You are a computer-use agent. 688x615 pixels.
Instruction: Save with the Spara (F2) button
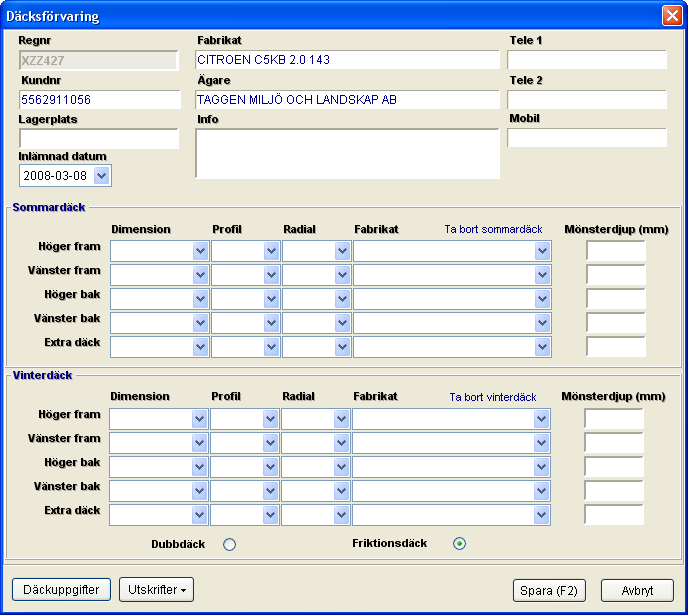[x=549, y=591]
